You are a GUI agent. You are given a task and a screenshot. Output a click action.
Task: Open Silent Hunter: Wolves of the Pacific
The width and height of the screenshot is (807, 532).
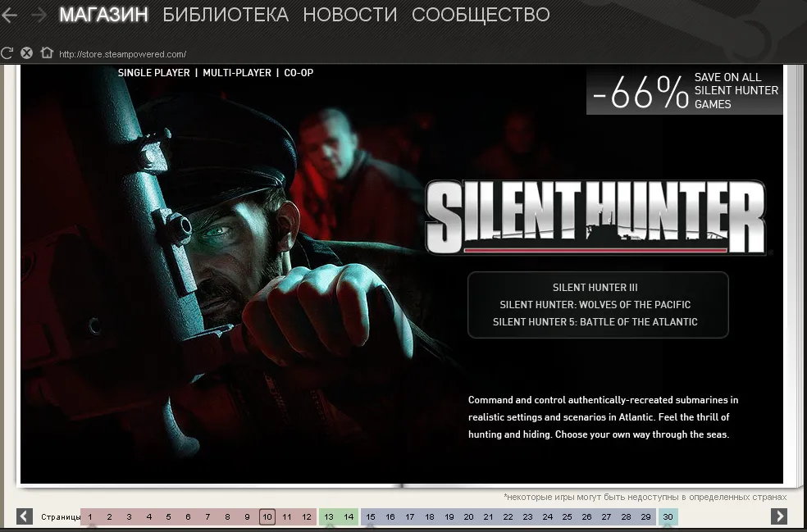click(x=595, y=305)
